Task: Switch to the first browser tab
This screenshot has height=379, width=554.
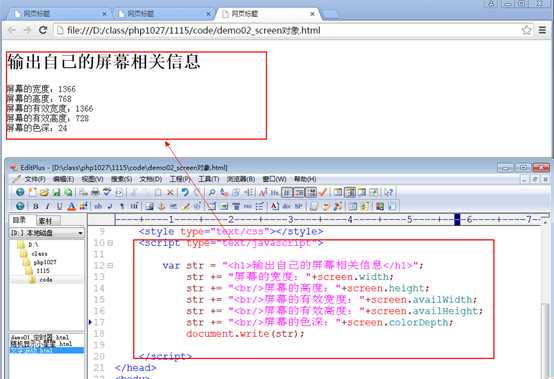Action: click(58, 13)
